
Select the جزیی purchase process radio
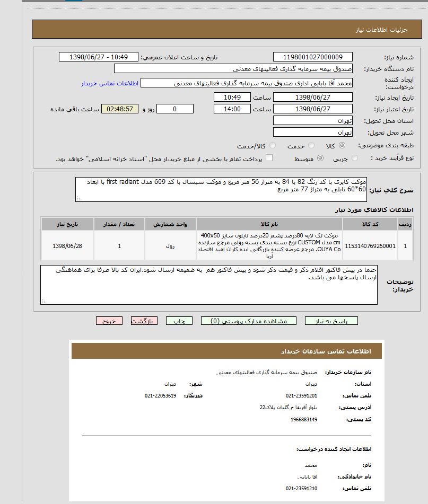coord(355,158)
